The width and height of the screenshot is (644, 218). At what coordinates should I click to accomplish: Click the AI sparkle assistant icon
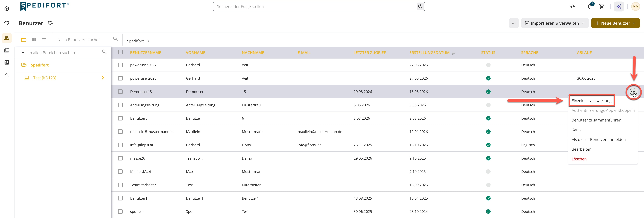(x=619, y=7)
